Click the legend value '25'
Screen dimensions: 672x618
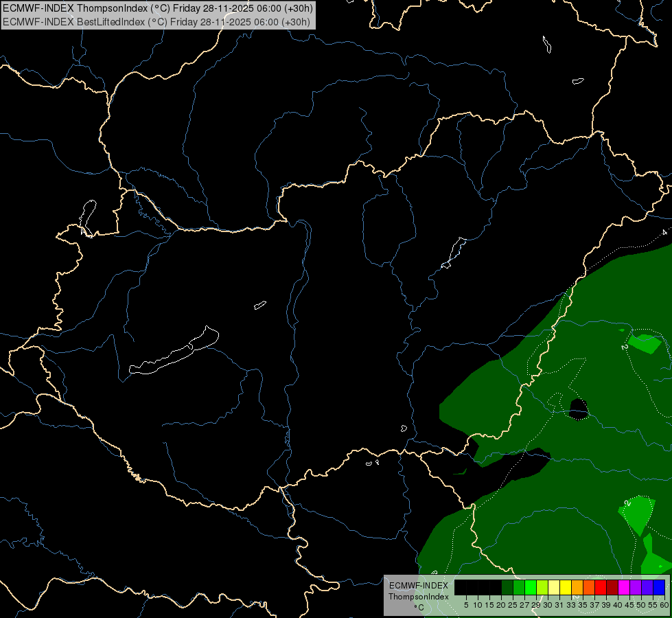513,605
